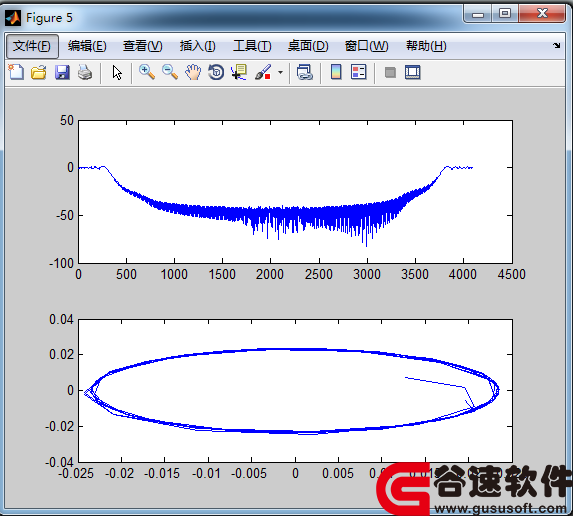
Task: Open the 桌面(D) menu
Action: (308, 46)
